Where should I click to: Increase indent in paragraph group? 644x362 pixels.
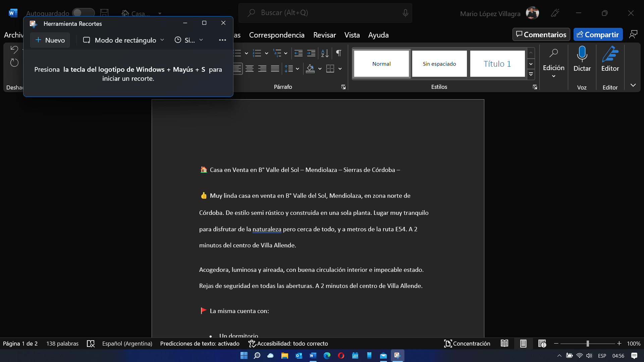coord(311,53)
